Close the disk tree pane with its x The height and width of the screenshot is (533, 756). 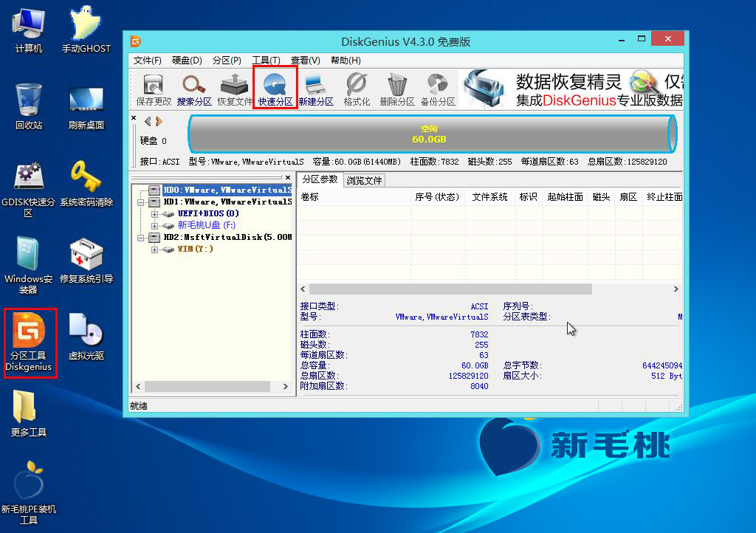click(288, 177)
